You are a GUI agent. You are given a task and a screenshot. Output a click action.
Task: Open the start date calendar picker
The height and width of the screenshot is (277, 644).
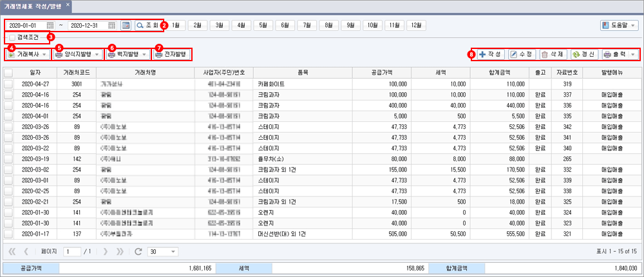(50, 26)
